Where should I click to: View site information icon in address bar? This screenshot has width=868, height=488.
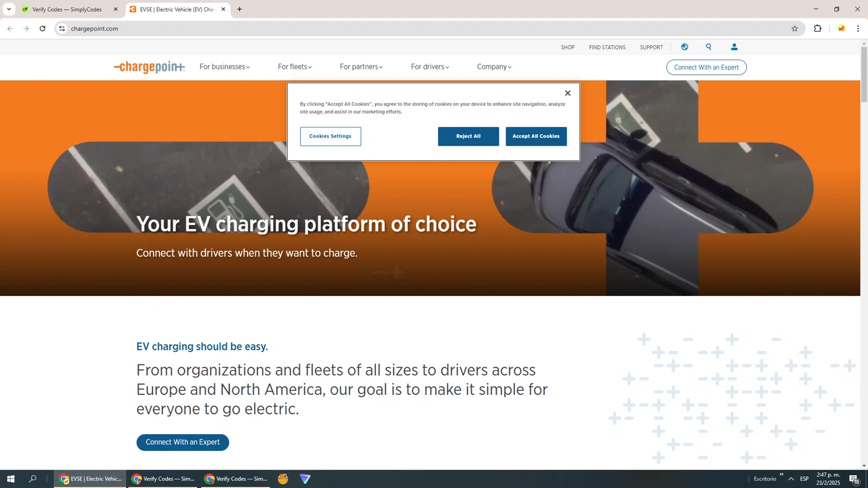[x=62, y=28]
